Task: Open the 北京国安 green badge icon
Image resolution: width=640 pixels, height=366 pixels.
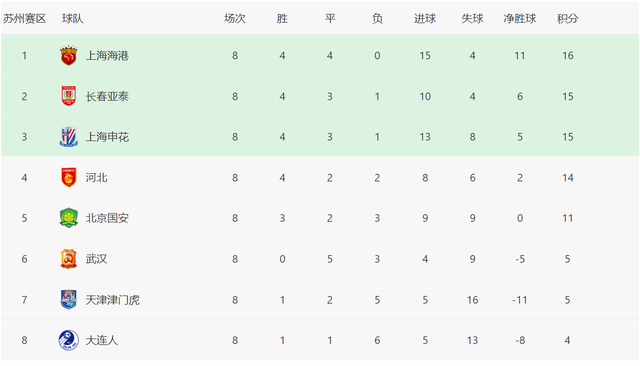Action: point(69,218)
